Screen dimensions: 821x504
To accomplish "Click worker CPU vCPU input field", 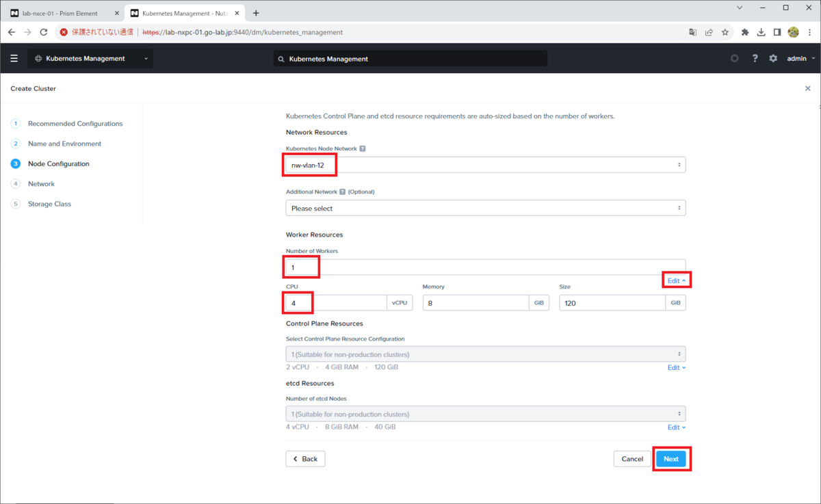I will [x=337, y=302].
